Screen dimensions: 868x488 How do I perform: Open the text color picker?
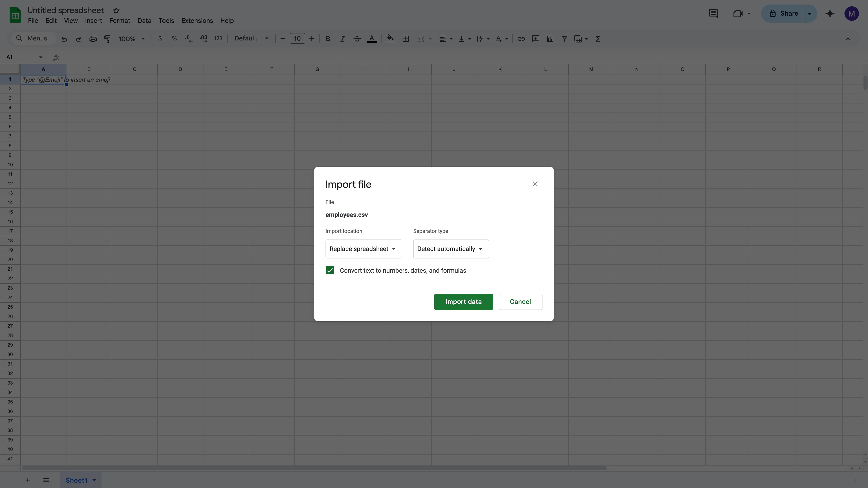(372, 39)
